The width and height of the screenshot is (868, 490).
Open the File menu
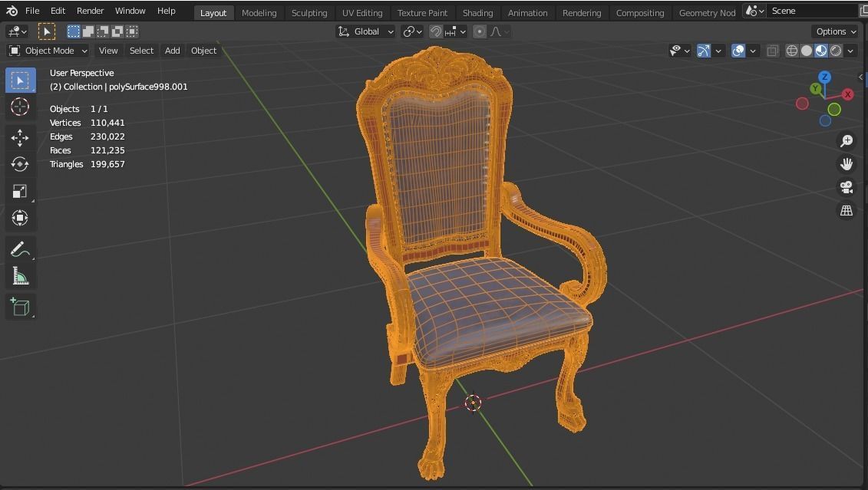pyautogui.click(x=32, y=11)
